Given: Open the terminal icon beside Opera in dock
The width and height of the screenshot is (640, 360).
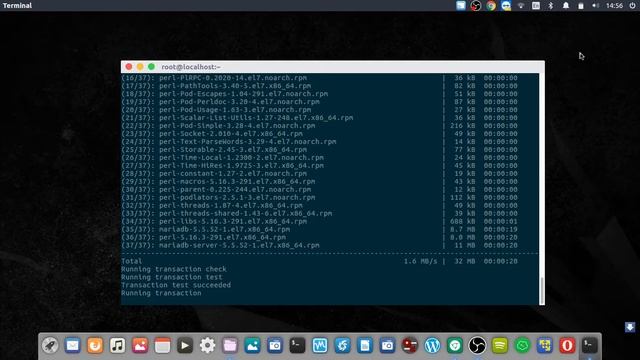Looking at the screenshot, I should click(x=589, y=346).
